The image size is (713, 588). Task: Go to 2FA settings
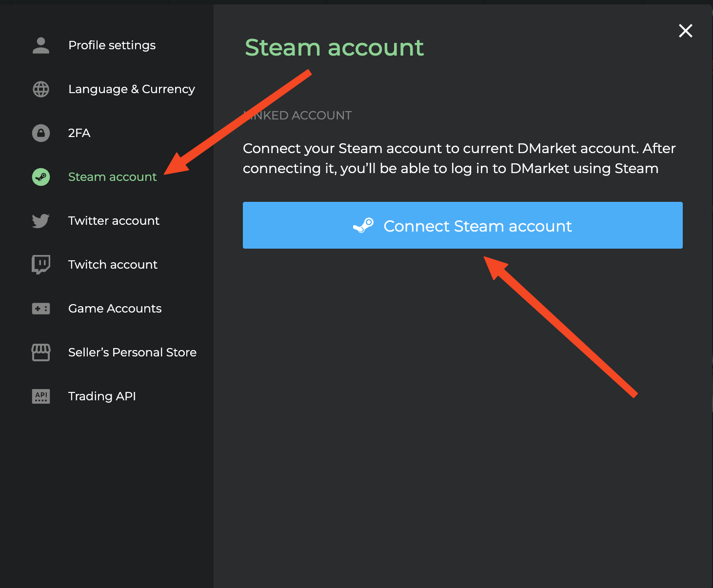tap(79, 133)
